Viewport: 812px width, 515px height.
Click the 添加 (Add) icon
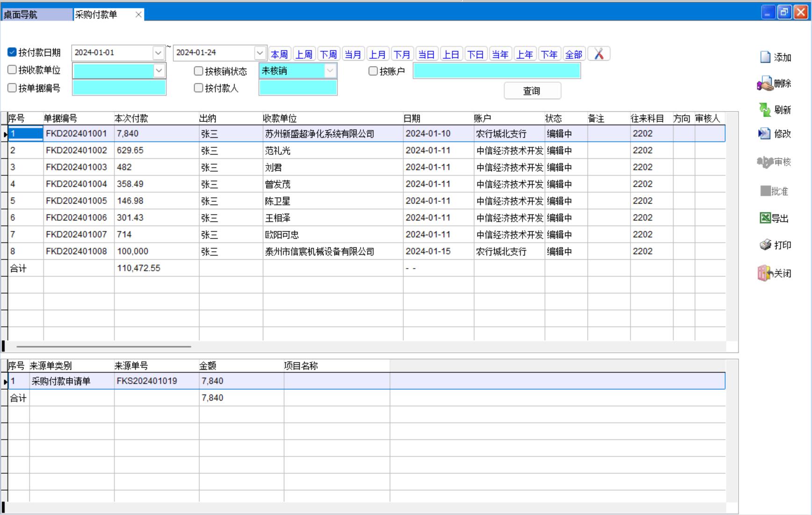pyautogui.click(x=765, y=57)
